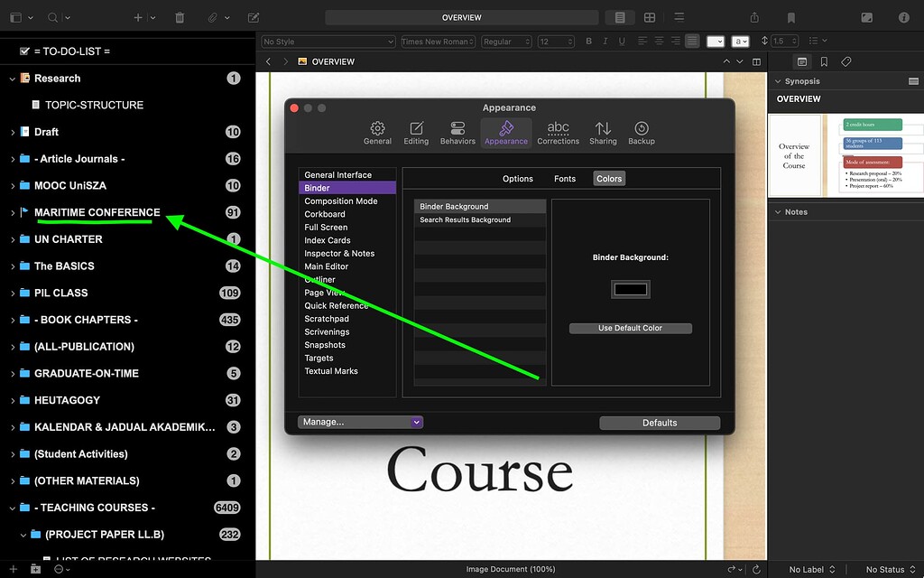Open the Sharing preferences icon
The width and height of the screenshot is (924, 578).
(602, 132)
